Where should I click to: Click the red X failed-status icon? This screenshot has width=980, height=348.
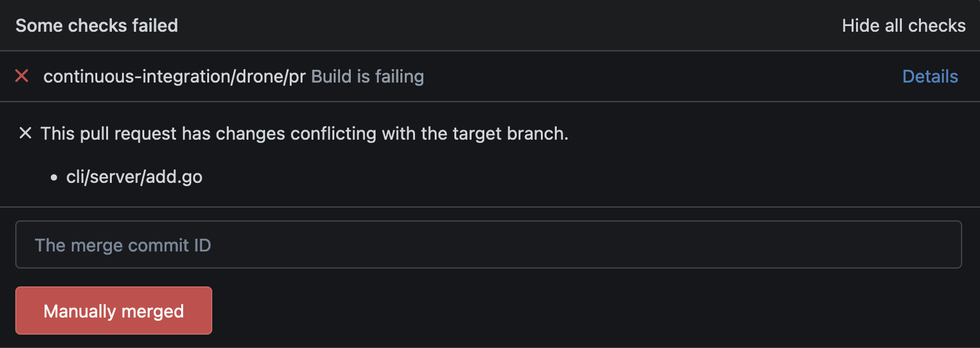pos(22,77)
